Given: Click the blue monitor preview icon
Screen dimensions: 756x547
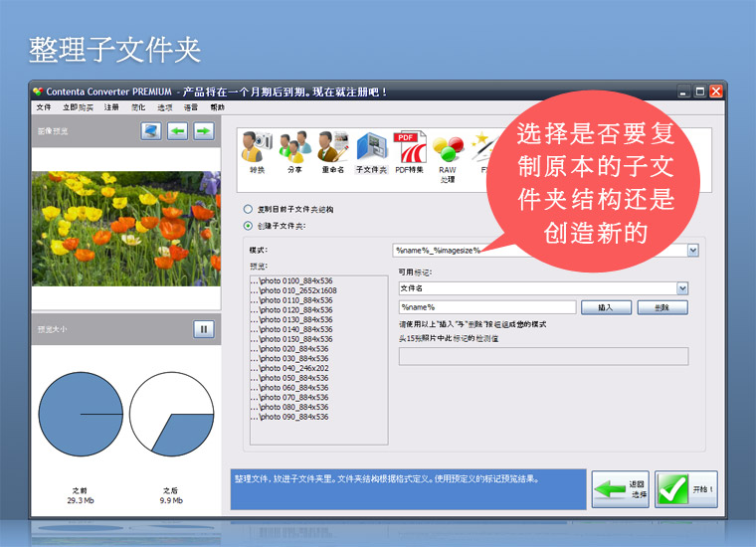Looking at the screenshot, I should pyautogui.click(x=151, y=131).
